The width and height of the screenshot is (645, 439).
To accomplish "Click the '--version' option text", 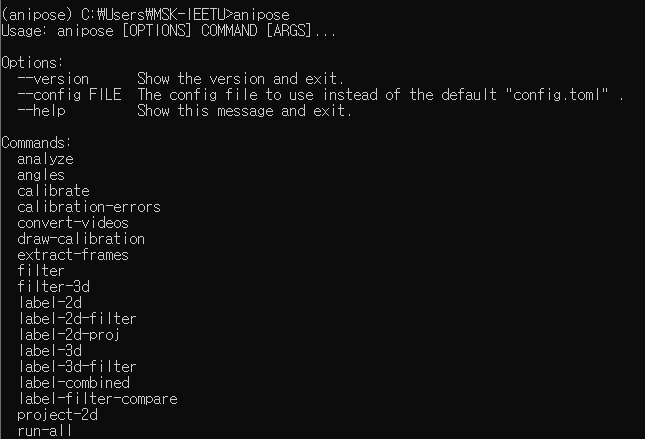I will pos(53,78).
